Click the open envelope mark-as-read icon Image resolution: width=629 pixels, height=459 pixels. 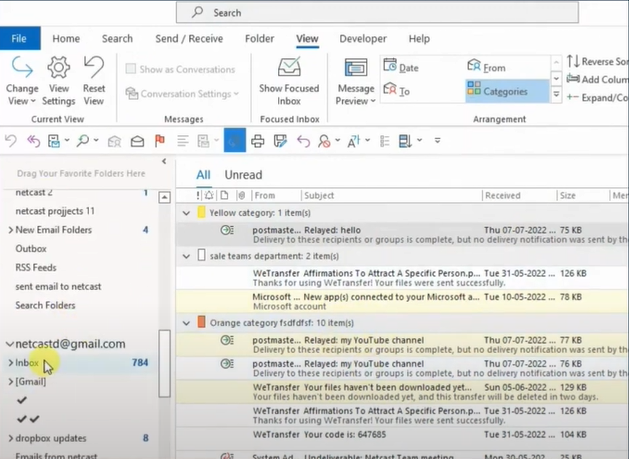pos(137,141)
